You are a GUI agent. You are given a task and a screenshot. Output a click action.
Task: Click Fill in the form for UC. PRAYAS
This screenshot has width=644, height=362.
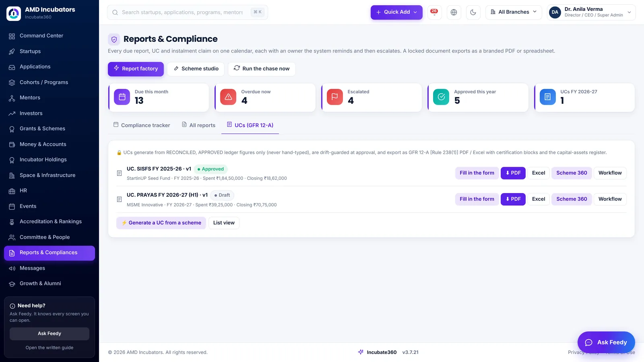[477, 199]
